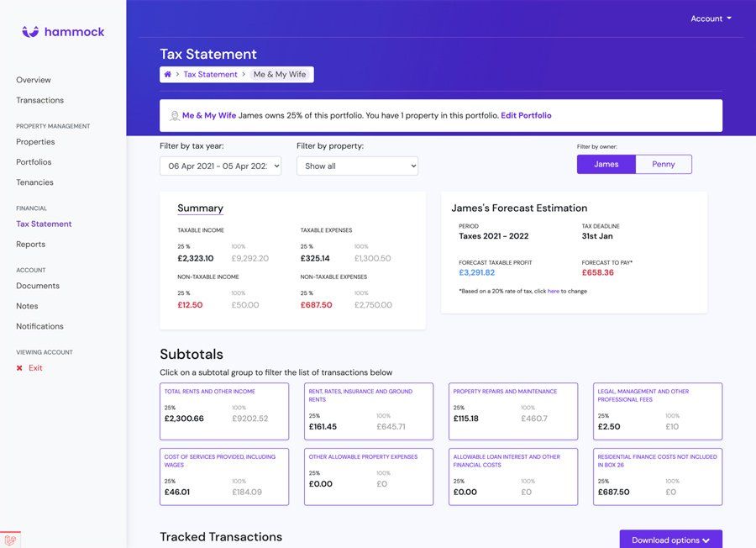Click the Download options chevron icon
The image size is (756, 548).
(706, 540)
